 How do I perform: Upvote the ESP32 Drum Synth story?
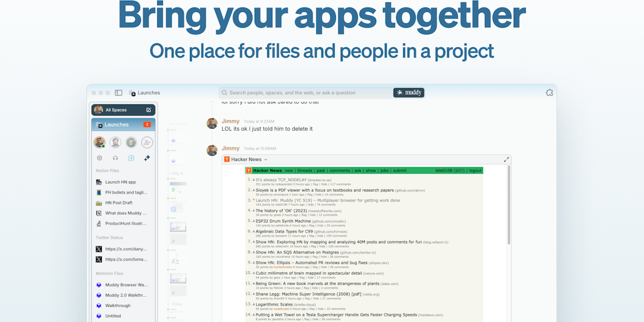(x=253, y=221)
